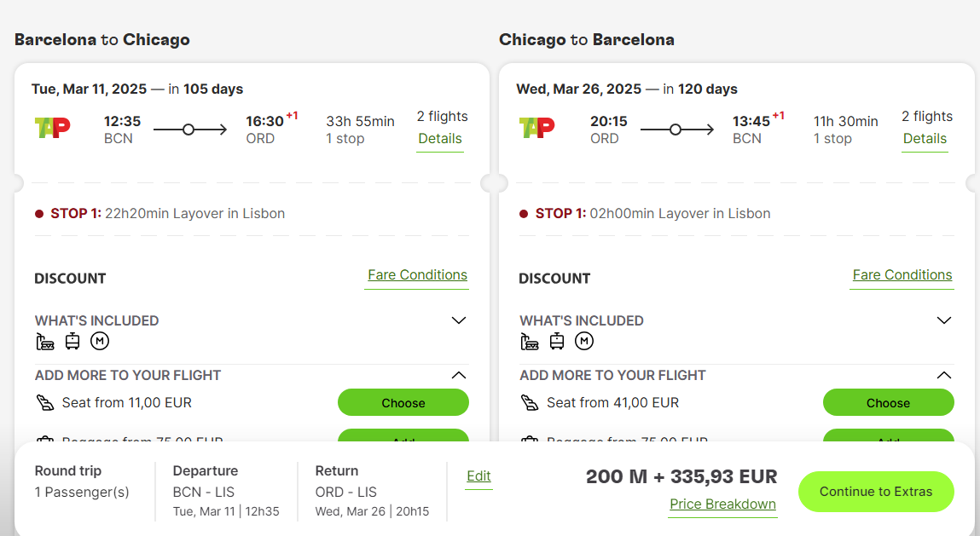Viewport: 980px width, 536px height.
Task: Collapse Add More To Your Flight on return
Action: pyautogui.click(x=943, y=375)
